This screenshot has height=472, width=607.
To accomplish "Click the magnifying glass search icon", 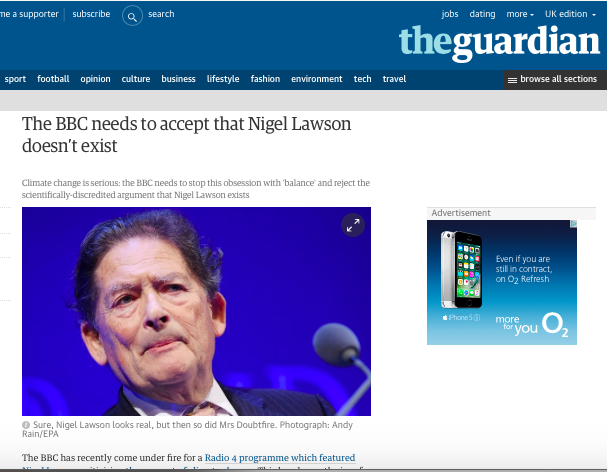I will tap(132, 16).
